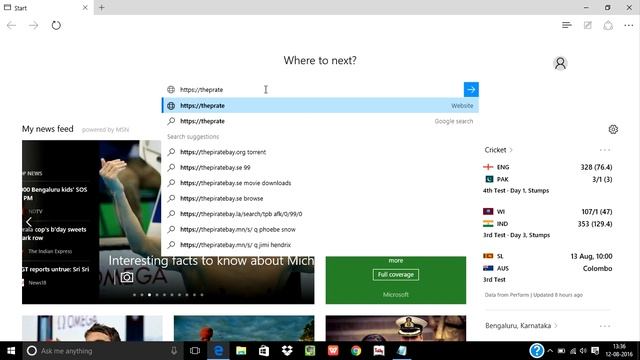Open Dropbox taskbar icon
Viewport: 640px width, 360px height.
point(287,351)
